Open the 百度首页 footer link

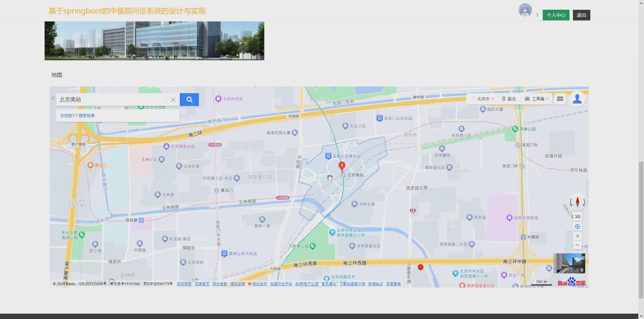coord(202,284)
